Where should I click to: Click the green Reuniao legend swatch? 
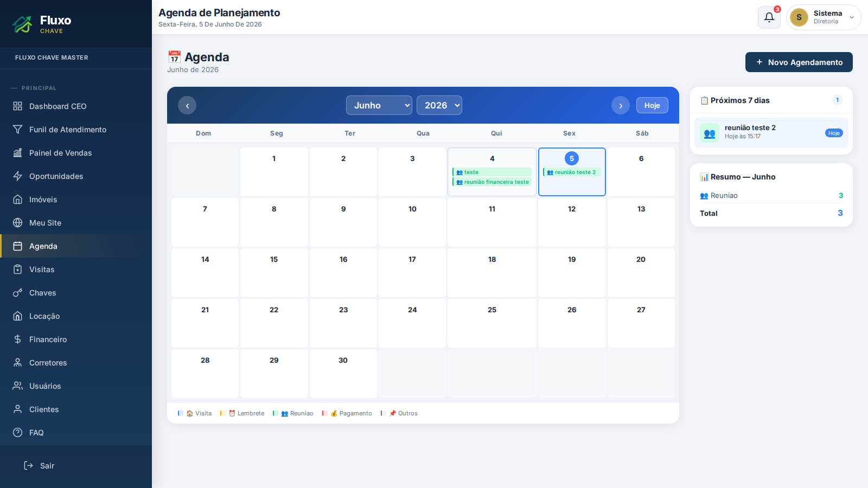coord(275,413)
